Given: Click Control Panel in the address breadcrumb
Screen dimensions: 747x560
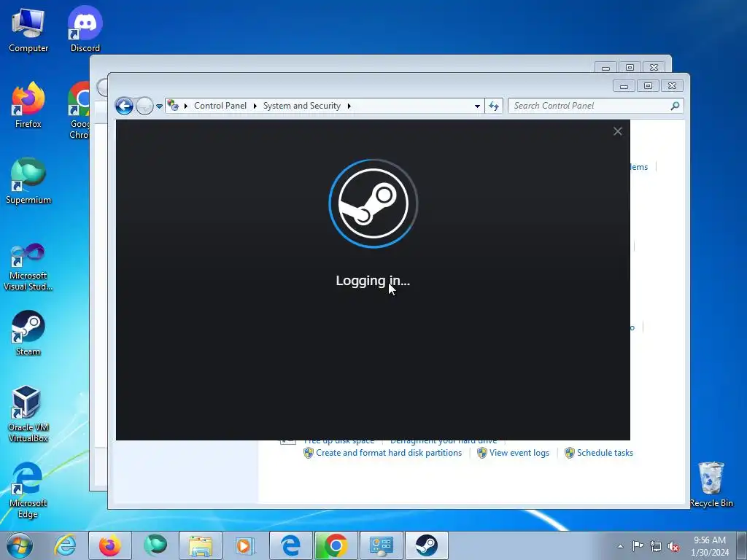Looking at the screenshot, I should (x=220, y=106).
